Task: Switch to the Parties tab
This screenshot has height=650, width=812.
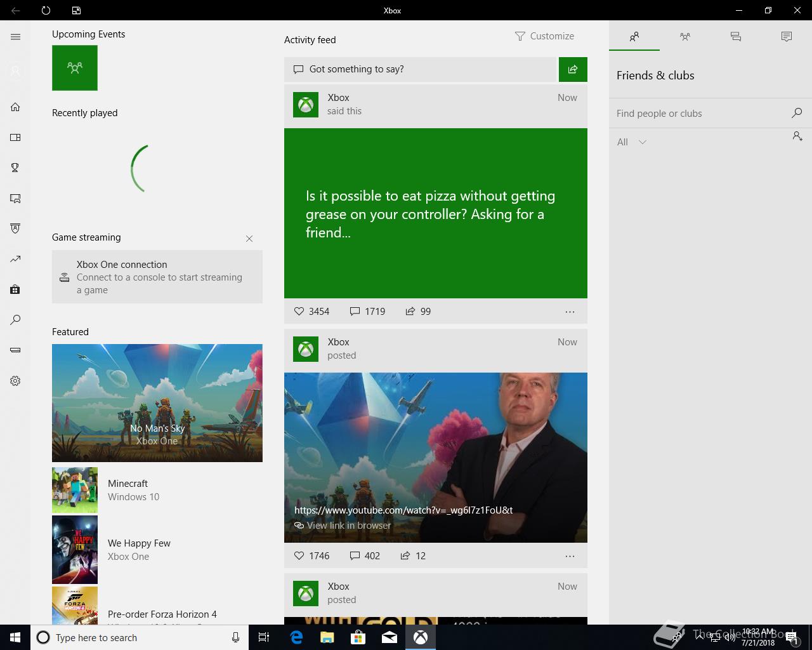Action: (684, 37)
